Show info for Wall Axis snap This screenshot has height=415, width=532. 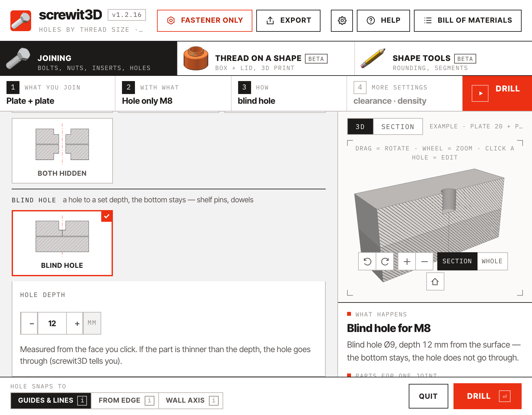pos(213,400)
